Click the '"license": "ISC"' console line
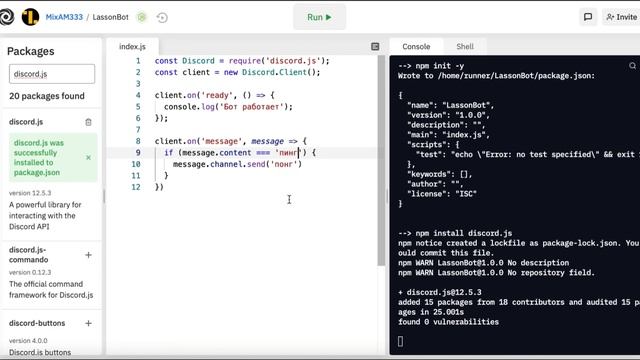640x360 pixels. 442,194
